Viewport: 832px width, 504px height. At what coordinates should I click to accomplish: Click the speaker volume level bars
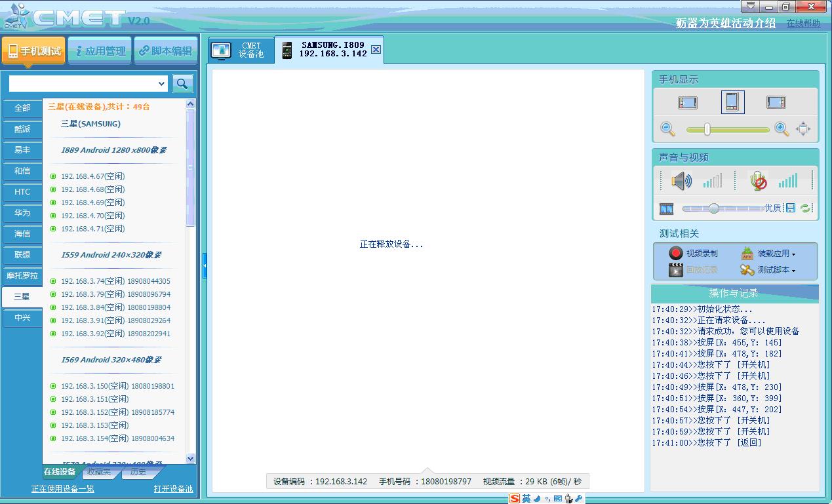coord(713,181)
